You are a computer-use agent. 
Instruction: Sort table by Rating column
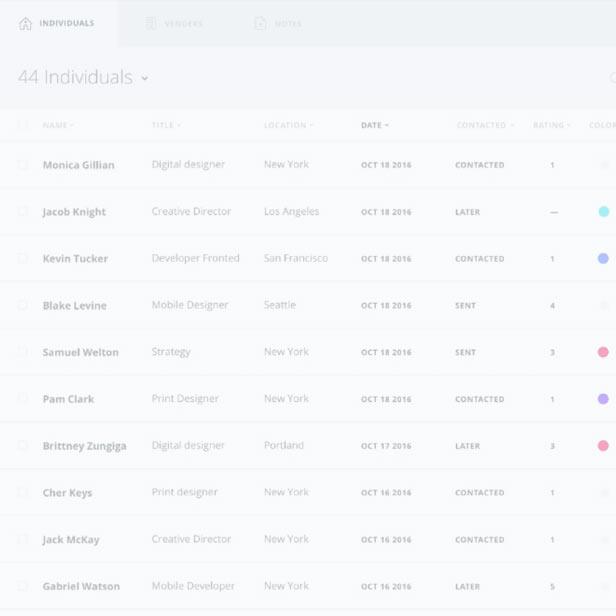tap(552, 125)
